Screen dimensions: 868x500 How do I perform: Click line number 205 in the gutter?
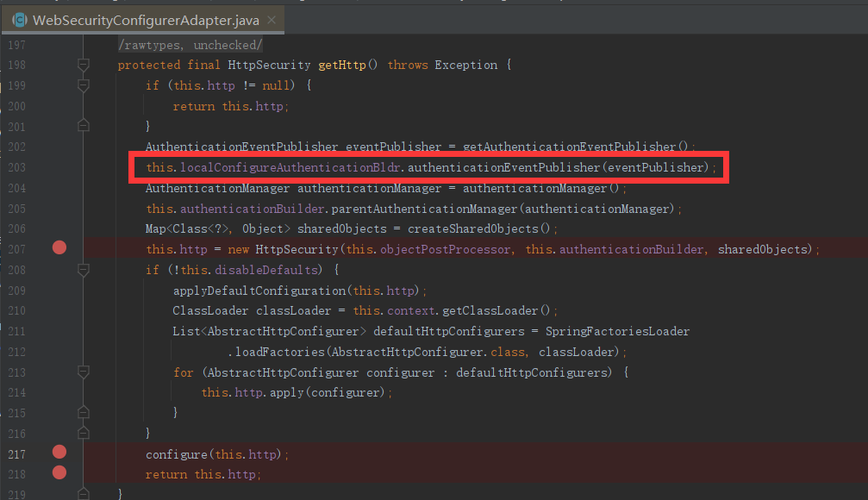click(17, 208)
